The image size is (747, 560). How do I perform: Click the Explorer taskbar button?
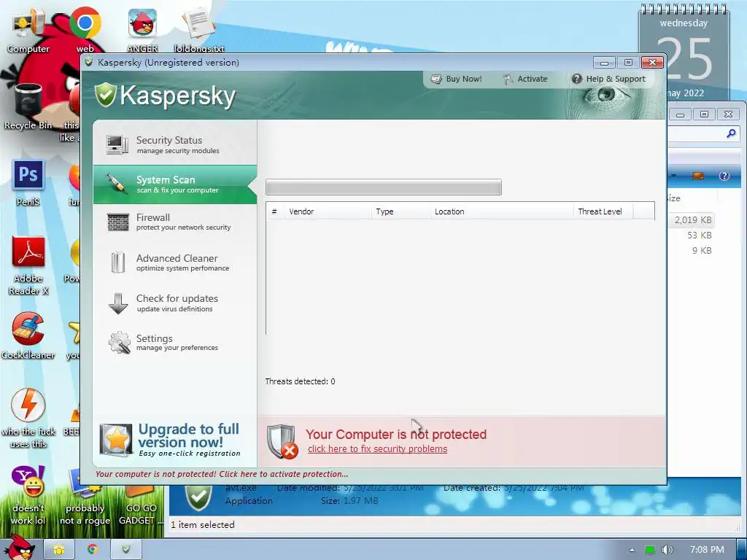tap(59, 550)
